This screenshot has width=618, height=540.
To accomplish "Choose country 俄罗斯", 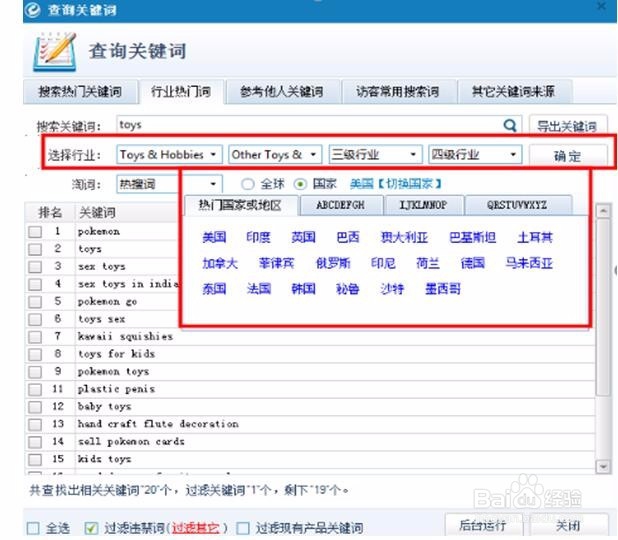I will click(x=333, y=263).
